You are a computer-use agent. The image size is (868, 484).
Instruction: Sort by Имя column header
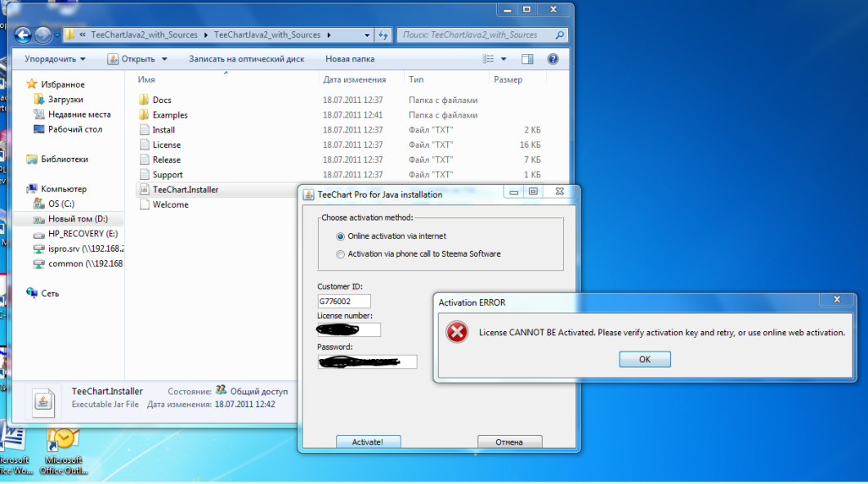tap(146, 79)
